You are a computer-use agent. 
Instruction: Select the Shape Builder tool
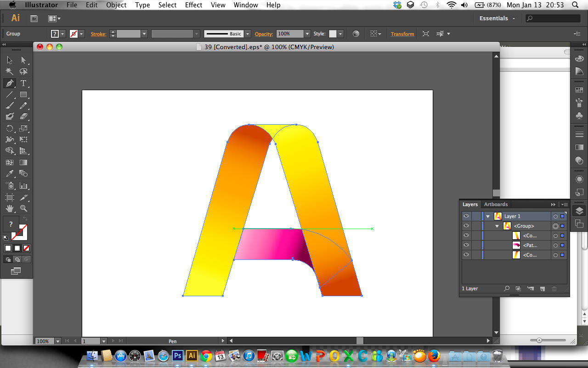point(10,151)
